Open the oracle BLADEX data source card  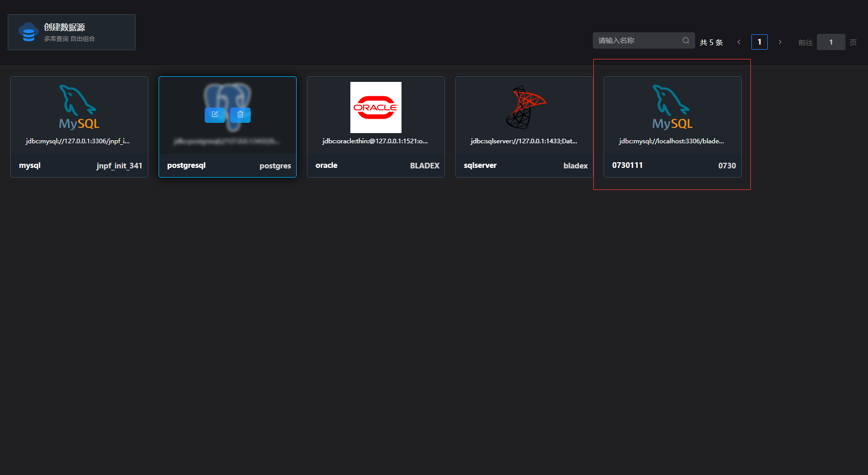click(x=376, y=127)
